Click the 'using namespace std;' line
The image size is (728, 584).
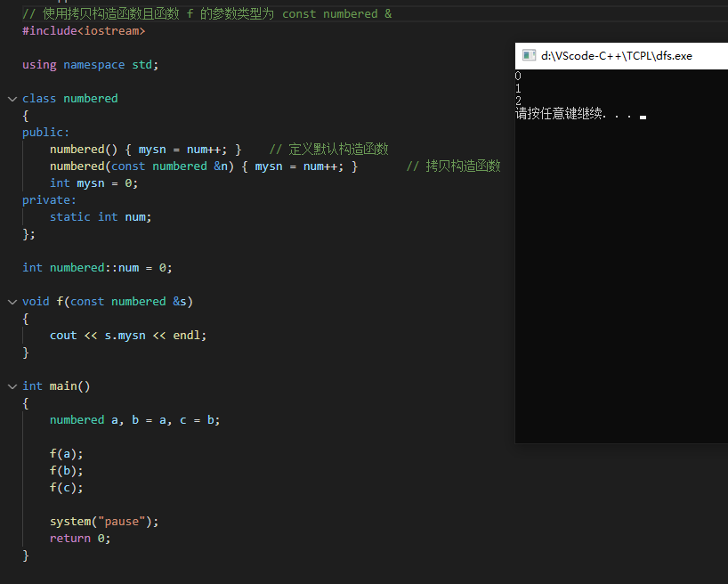[x=91, y=65]
